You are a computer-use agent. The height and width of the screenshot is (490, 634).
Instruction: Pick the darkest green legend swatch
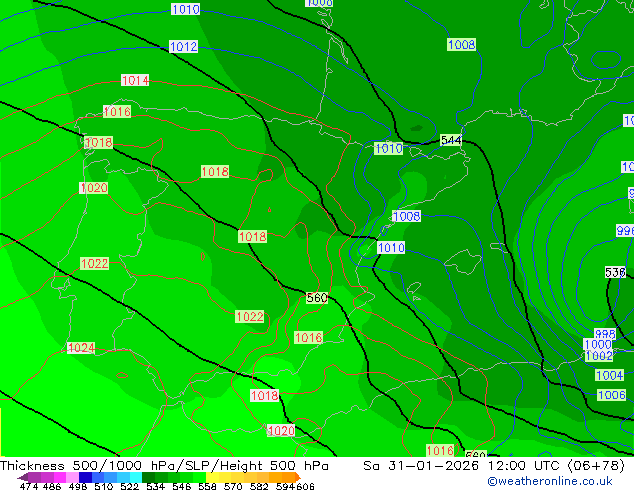(x=148, y=477)
